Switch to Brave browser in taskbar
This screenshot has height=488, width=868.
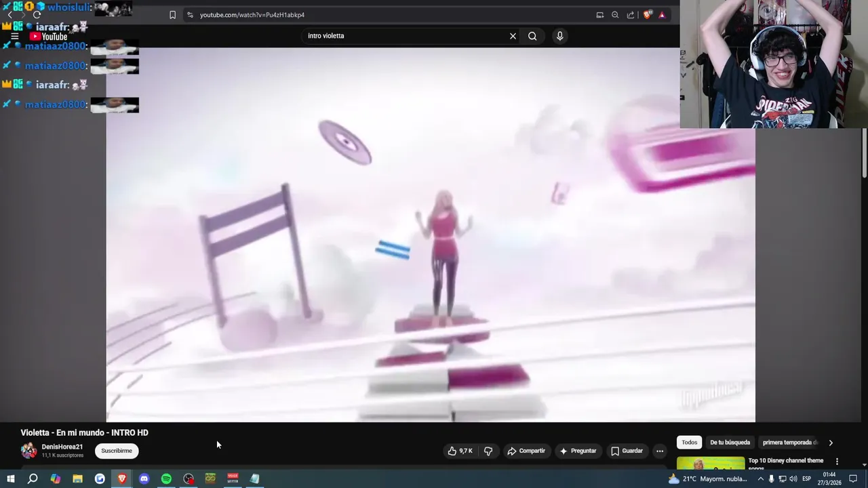(x=122, y=479)
